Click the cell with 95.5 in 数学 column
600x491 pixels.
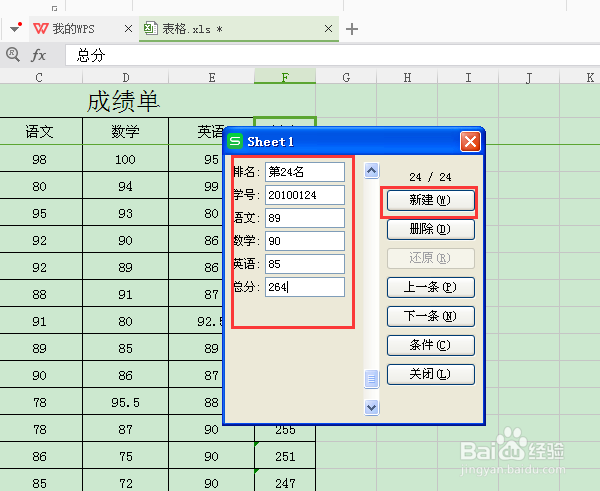pos(126,402)
